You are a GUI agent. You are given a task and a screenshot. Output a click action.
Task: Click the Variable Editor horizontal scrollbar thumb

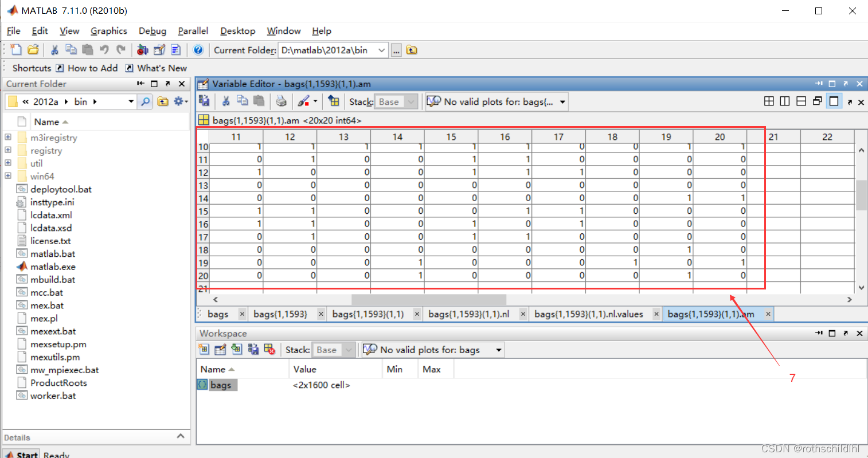[429, 299]
